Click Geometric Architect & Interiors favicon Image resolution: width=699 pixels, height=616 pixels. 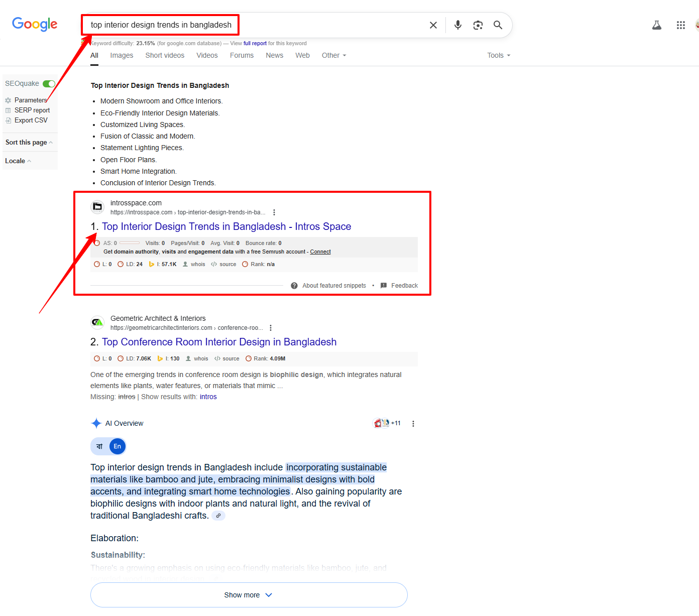[97, 322]
